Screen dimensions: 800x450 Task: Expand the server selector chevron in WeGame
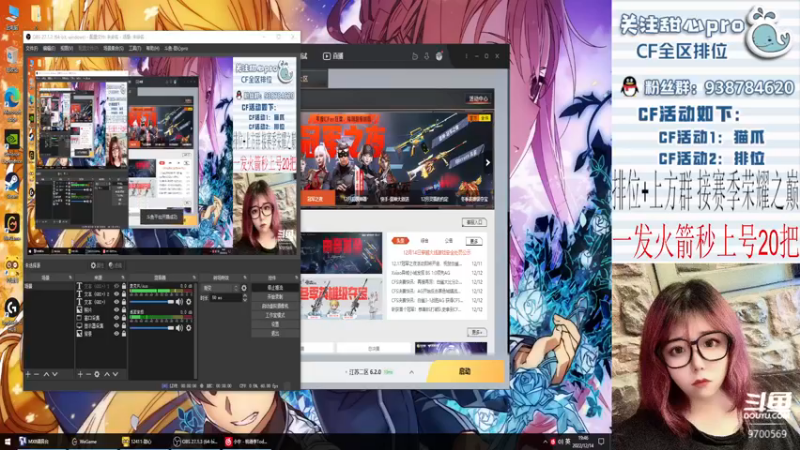pyautogui.click(x=412, y=372)
